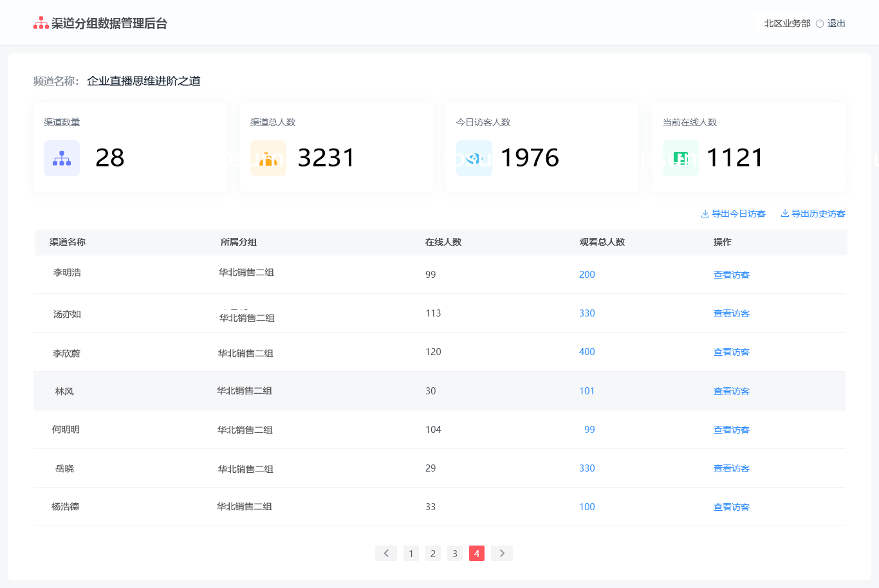
Task: Click the orange channel total people icon
Action: [268, 158]
